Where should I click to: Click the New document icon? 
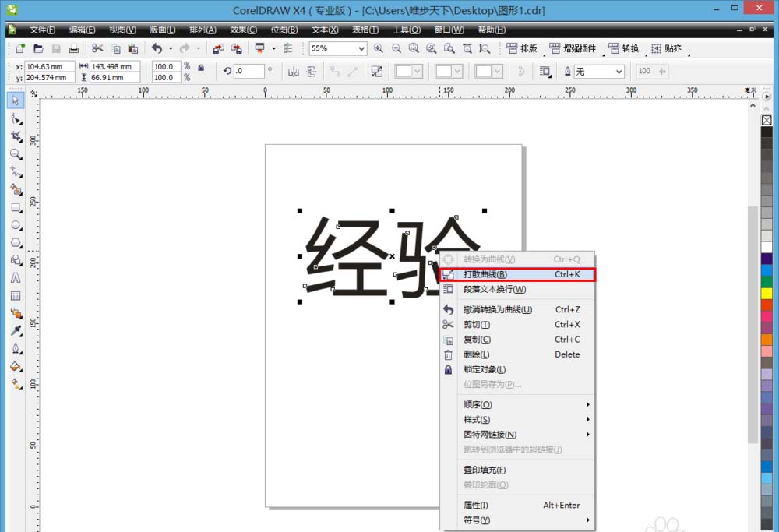click(x=20, y=48)
